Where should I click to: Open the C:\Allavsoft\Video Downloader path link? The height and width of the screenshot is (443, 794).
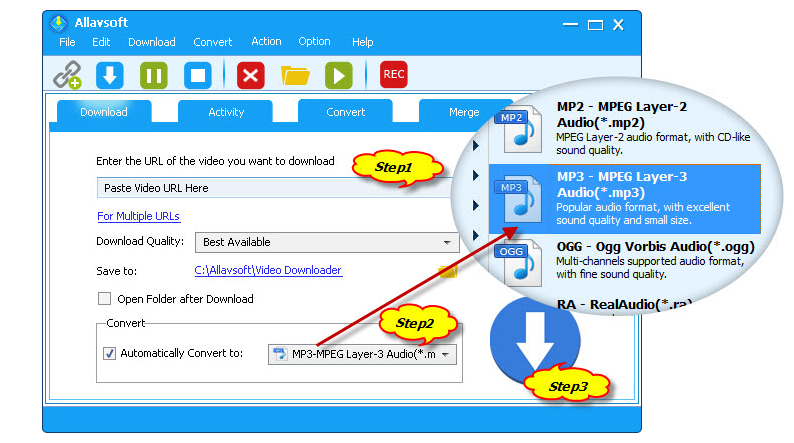coord(267,270)
